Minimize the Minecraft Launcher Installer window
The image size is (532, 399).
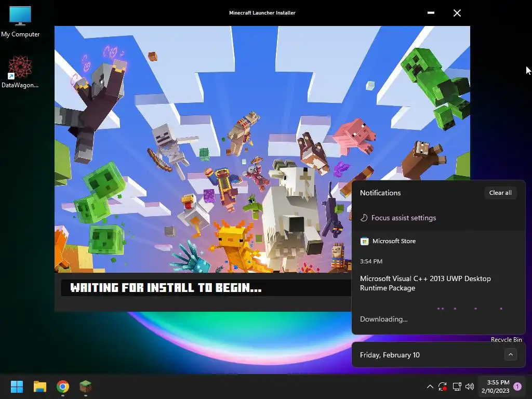coord(431,13)
